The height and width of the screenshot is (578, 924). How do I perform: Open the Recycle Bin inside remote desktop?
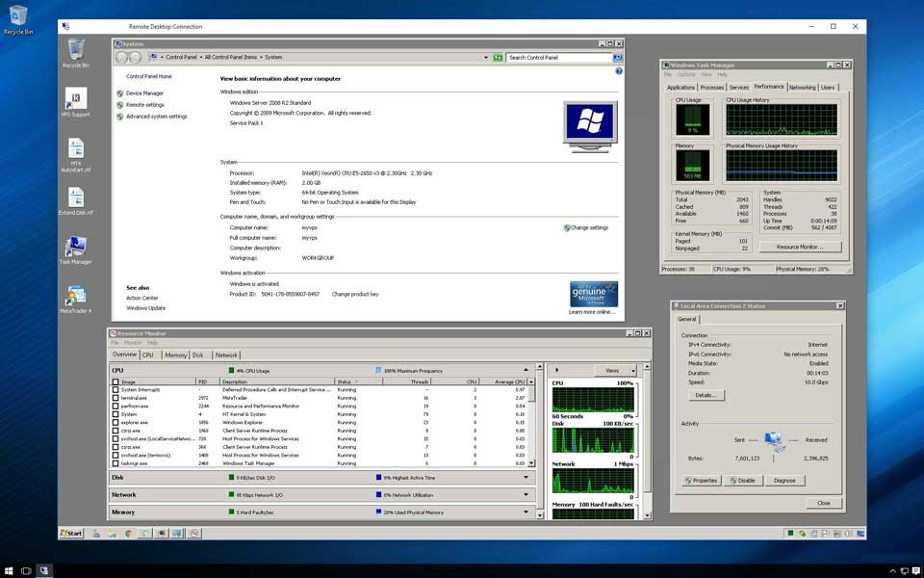pos(75,50)
